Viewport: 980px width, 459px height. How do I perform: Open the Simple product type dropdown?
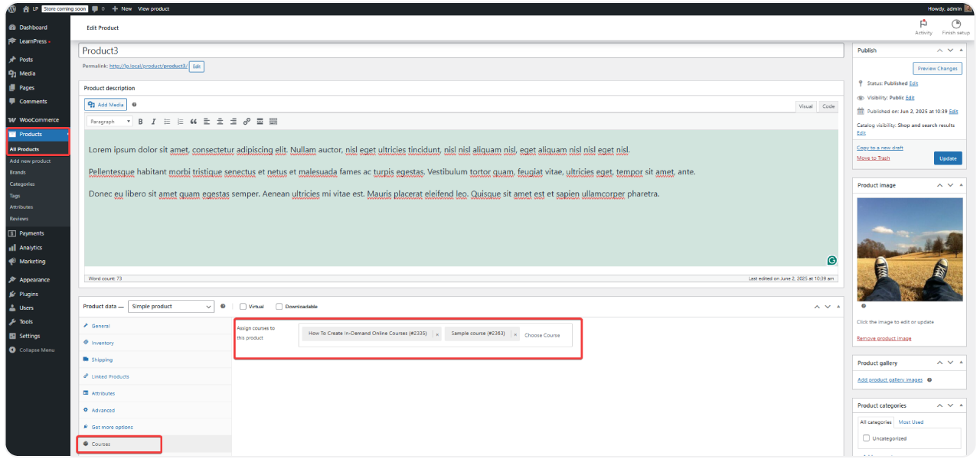pos(170,306)
